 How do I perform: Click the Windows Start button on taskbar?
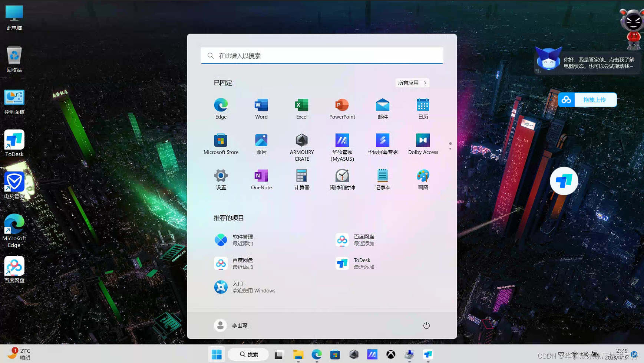click(217, 354)
